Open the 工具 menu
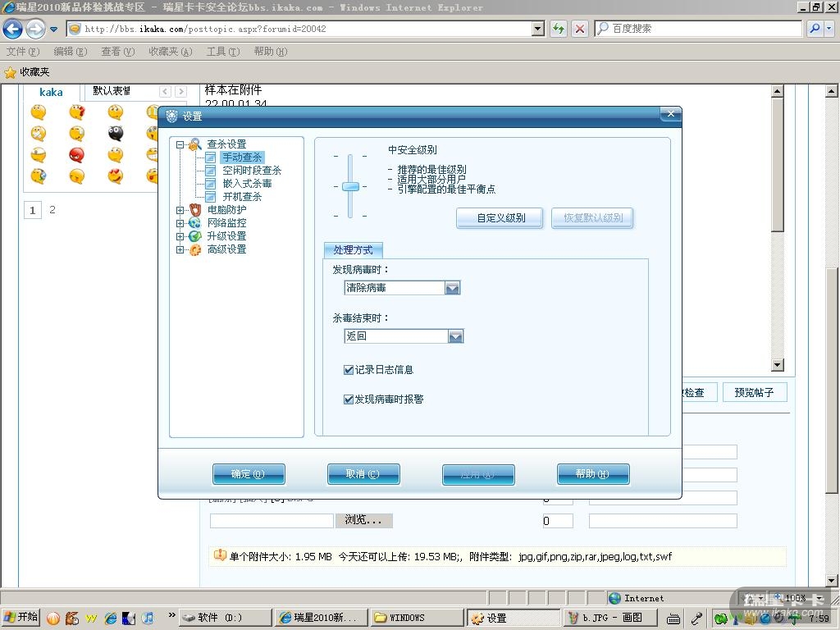Screen dimensions: 840x630 point(223,52)
